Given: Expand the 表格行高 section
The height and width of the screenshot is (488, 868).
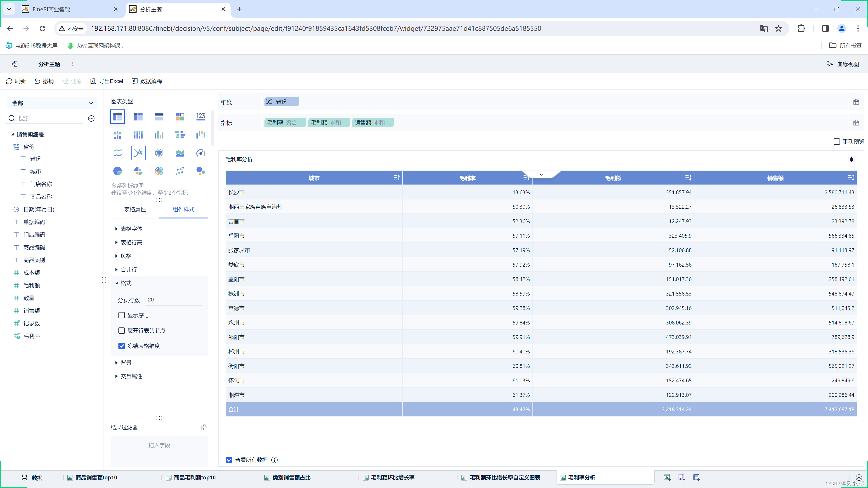Looking at the screenshot, I should (x=129, y=242).
